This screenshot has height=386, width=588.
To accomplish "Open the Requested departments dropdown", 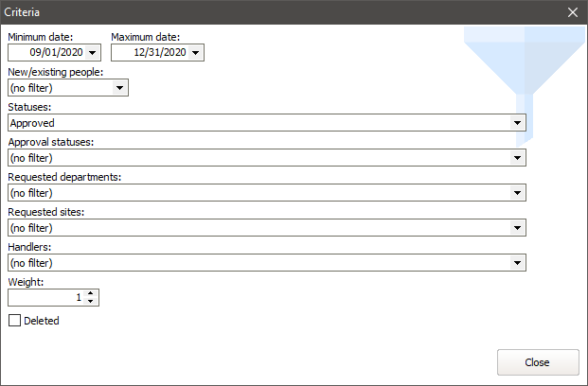I will pos(517,193).
